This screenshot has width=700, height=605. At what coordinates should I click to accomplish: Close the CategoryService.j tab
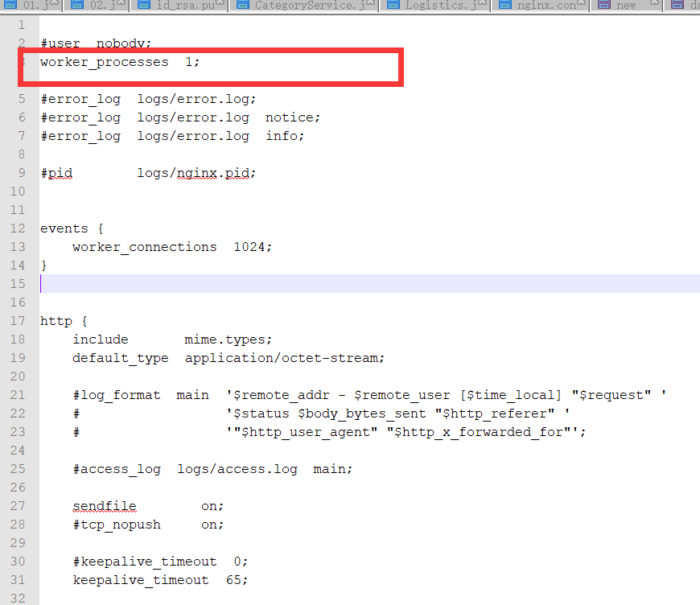coord(371,2)
